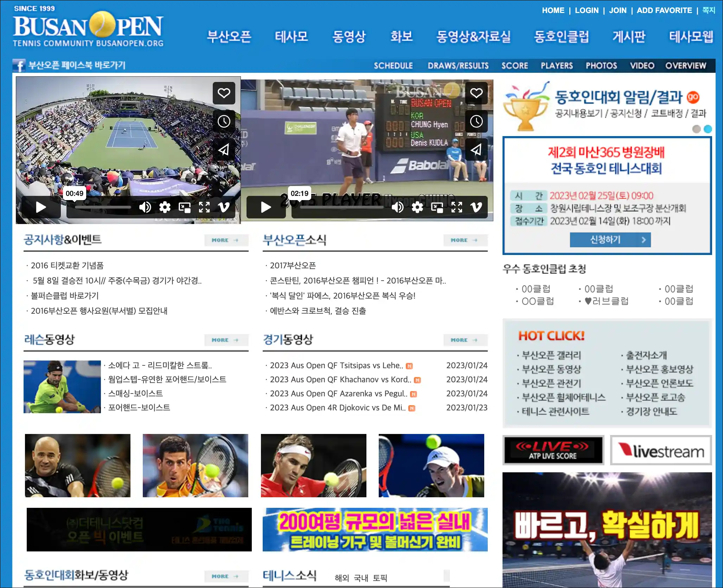The width and height of the screenshot is (723, 588).
Task: Share the Chung Hyeon video
Action: (476, 150)
